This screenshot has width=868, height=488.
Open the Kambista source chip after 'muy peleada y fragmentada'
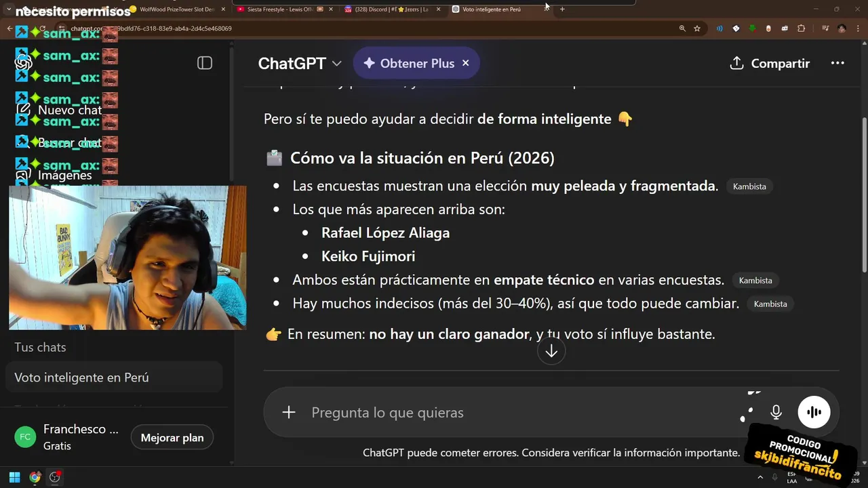[x=749, y=186]
